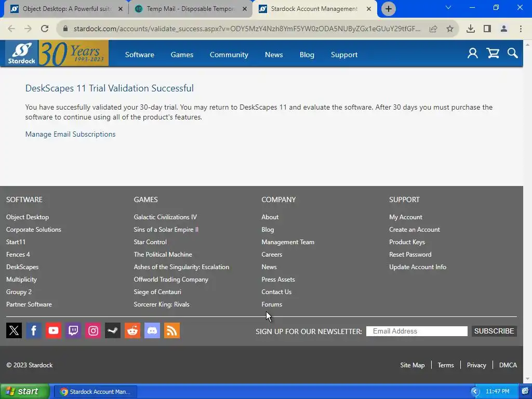Open the Reset Password link
The width and height of the screenshot is (532, 399).
click(410, 255)
